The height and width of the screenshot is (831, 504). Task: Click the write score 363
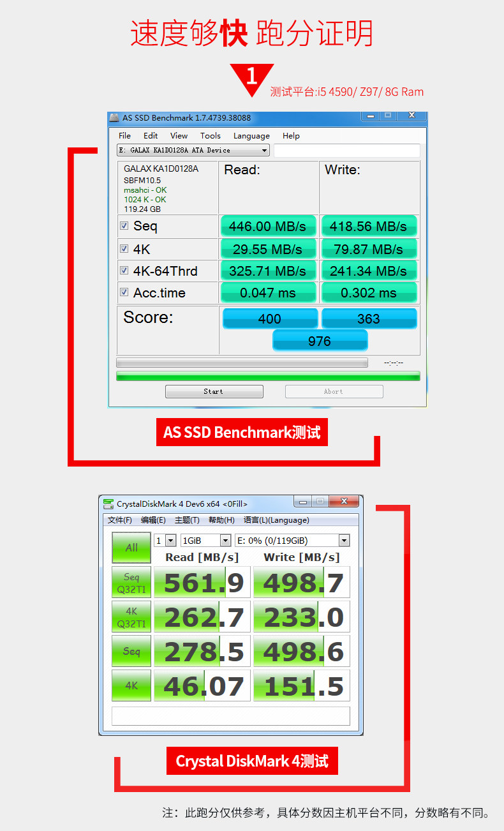click(369, 319)
